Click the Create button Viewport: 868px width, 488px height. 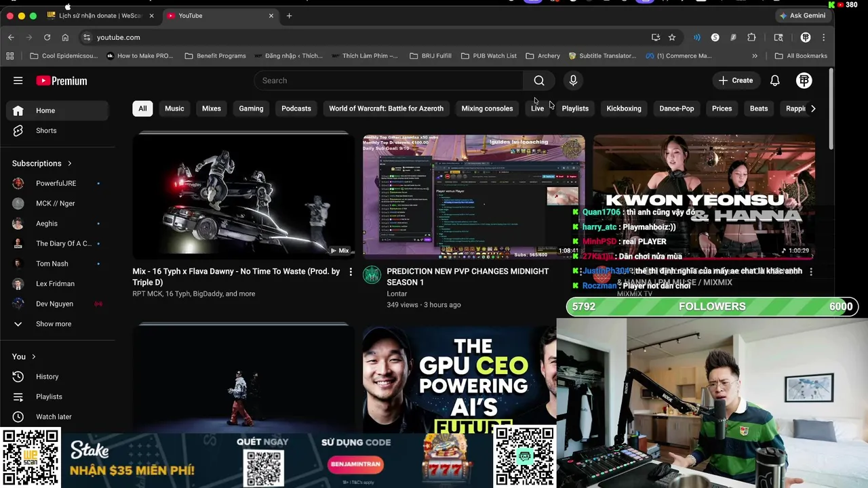click(x=736, y=81)
